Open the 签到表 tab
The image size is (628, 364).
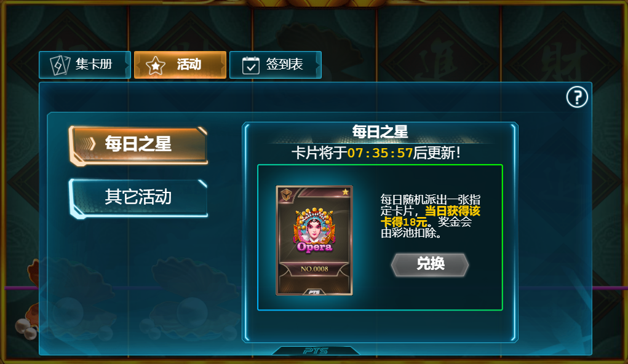[x=276, y=65]
